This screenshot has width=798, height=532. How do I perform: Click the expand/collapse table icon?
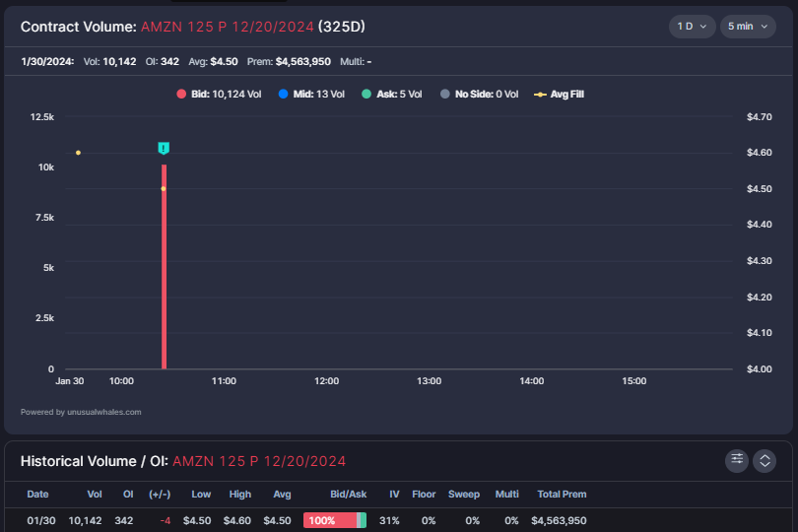[765, 461]
